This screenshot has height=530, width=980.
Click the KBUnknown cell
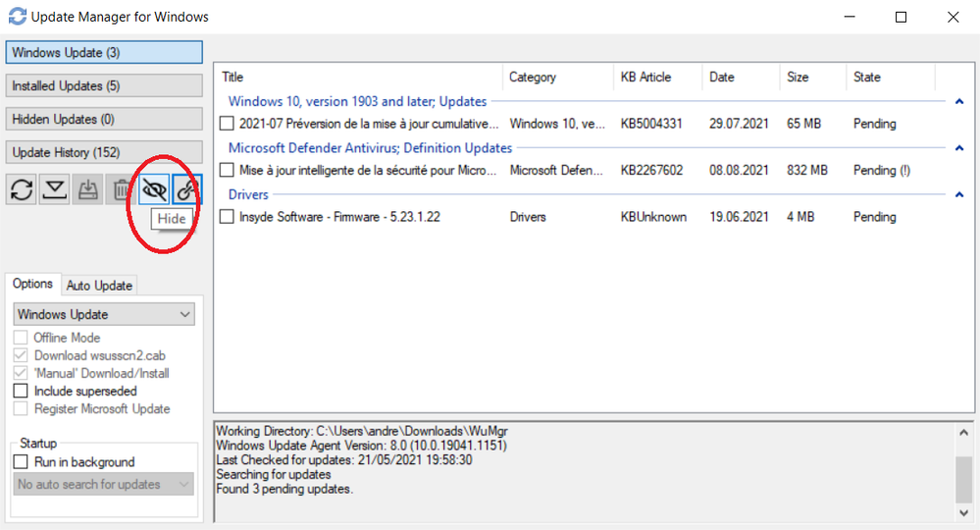pyautogui.click(x=653, y=217)
